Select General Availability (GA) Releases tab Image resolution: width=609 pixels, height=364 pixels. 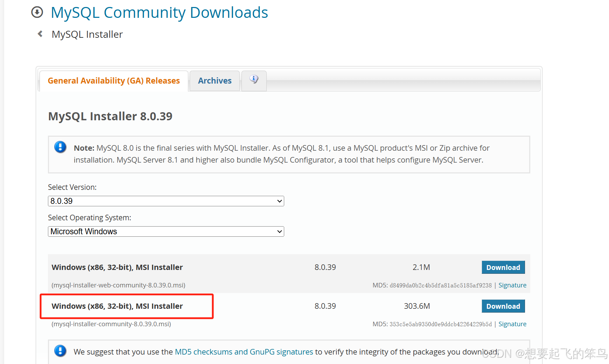114,81
